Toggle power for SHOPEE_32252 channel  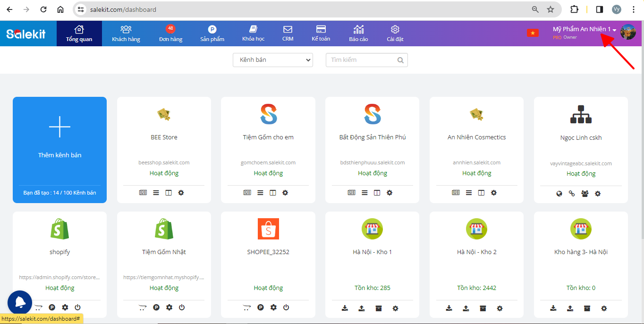pos(286,307)
